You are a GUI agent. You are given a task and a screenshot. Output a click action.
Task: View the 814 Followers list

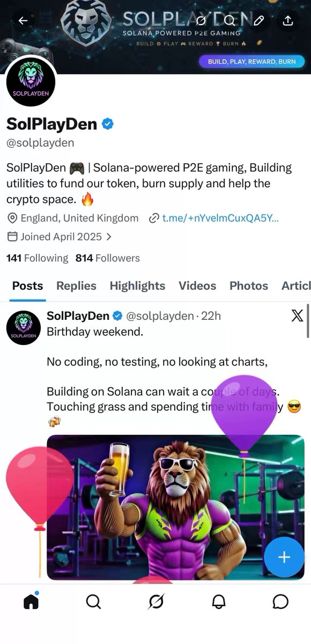tap(107, 258)
